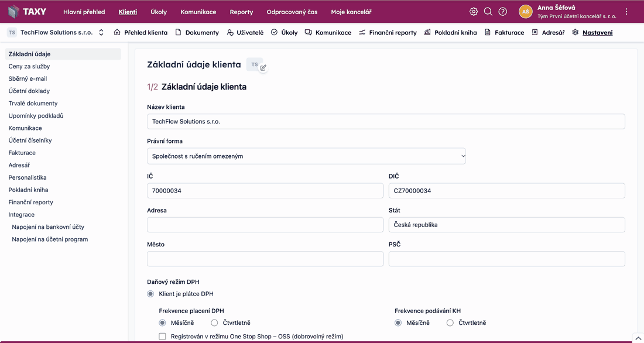Open the Právní forma dropdown

(x=306, y=156)
